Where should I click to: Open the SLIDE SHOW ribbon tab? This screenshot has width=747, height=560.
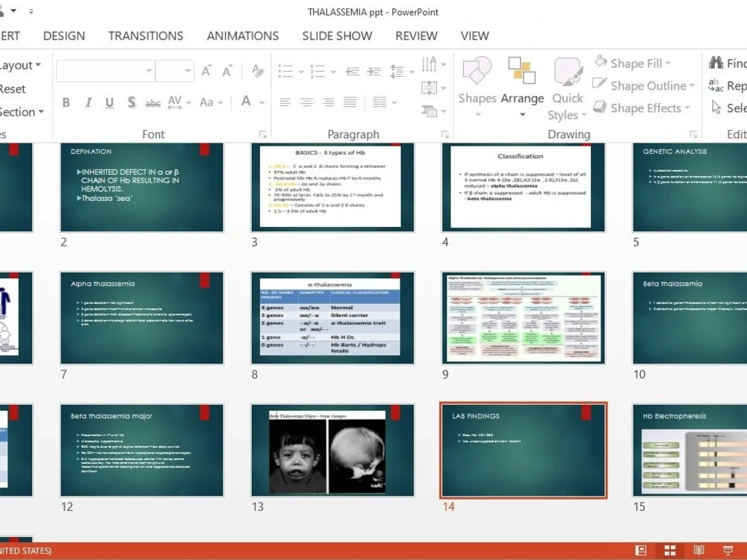338,36
